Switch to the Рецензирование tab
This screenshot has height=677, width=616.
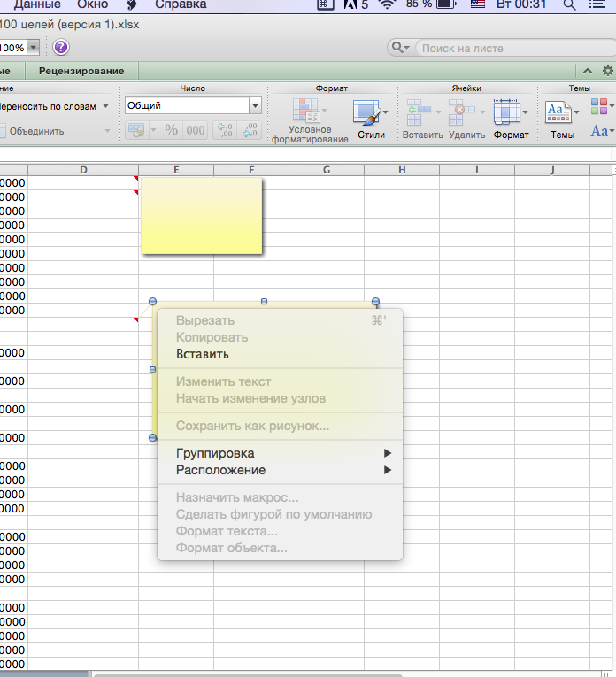pyautogui.click(x=81, y=71)
